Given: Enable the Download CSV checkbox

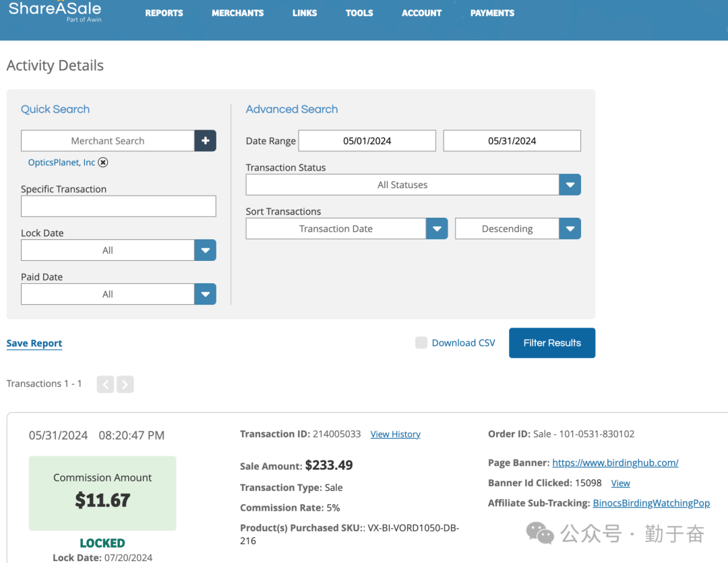Looking at the screenshot, I should tap(421, 343).
